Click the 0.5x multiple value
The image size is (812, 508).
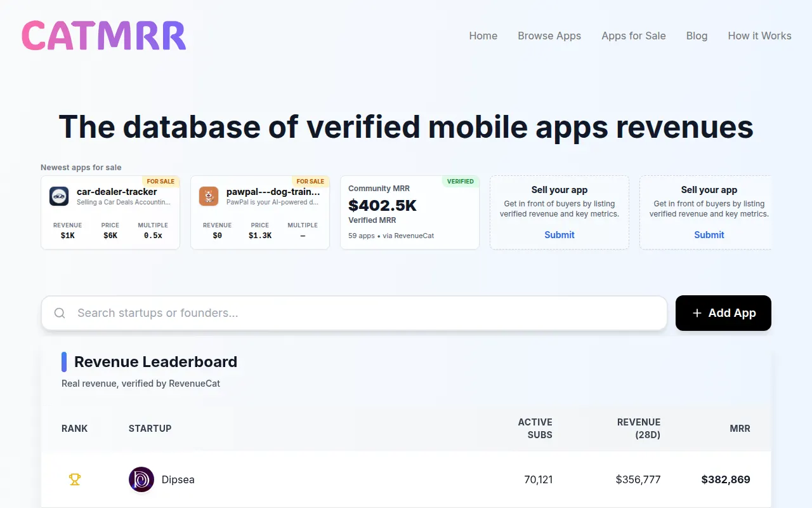(x=153, y=236)
